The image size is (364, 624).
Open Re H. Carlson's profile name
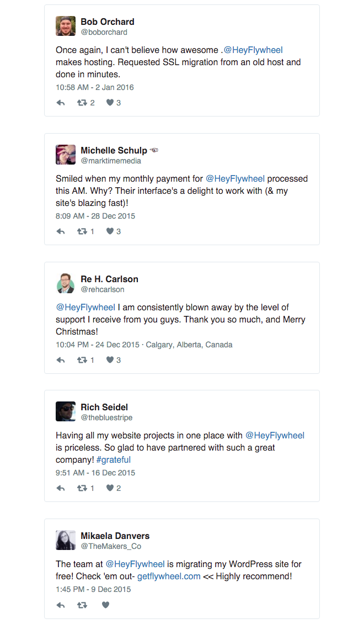tap(109, 279)
